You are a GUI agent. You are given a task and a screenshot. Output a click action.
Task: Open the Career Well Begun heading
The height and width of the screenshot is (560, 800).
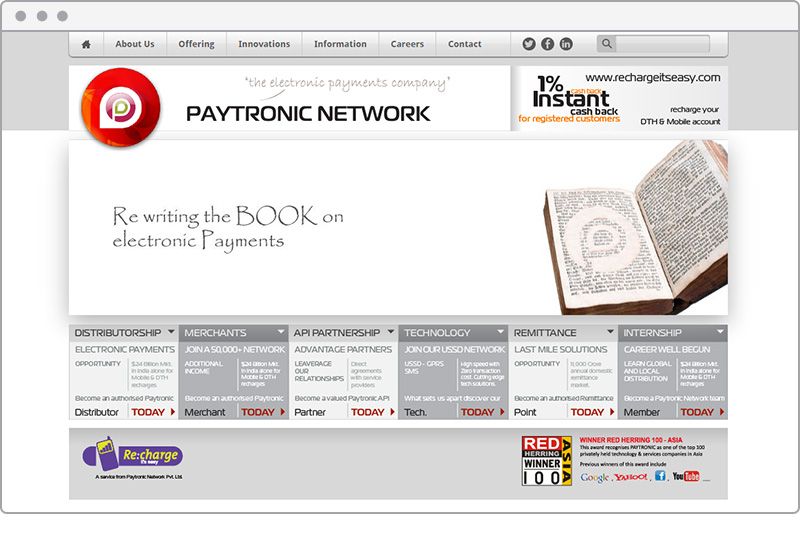[x=667, y=349]
